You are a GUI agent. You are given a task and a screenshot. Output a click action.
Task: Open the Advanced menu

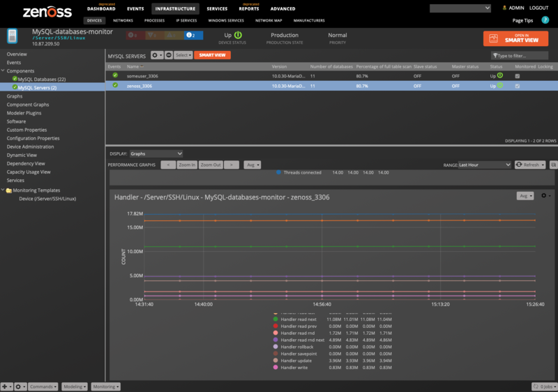tap(283, 8)
